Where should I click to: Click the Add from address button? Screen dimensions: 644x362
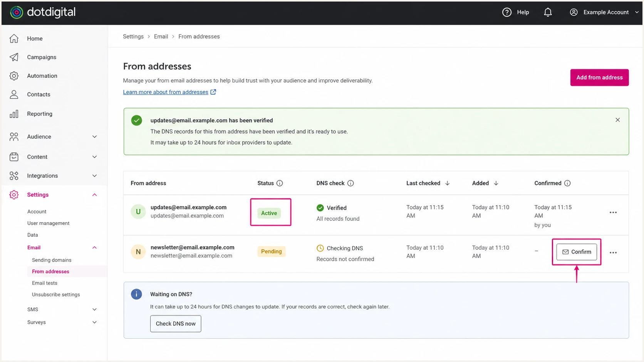click(x=599, y=77)
